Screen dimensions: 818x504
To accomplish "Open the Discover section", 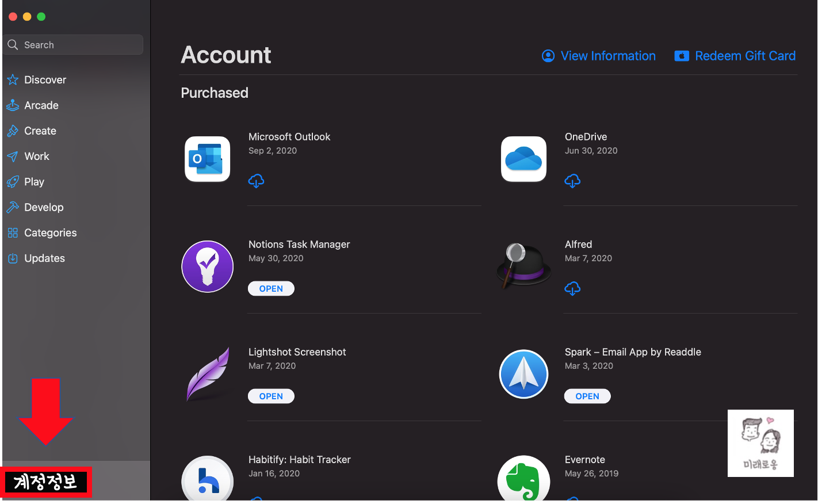I will tap(45, 80).
